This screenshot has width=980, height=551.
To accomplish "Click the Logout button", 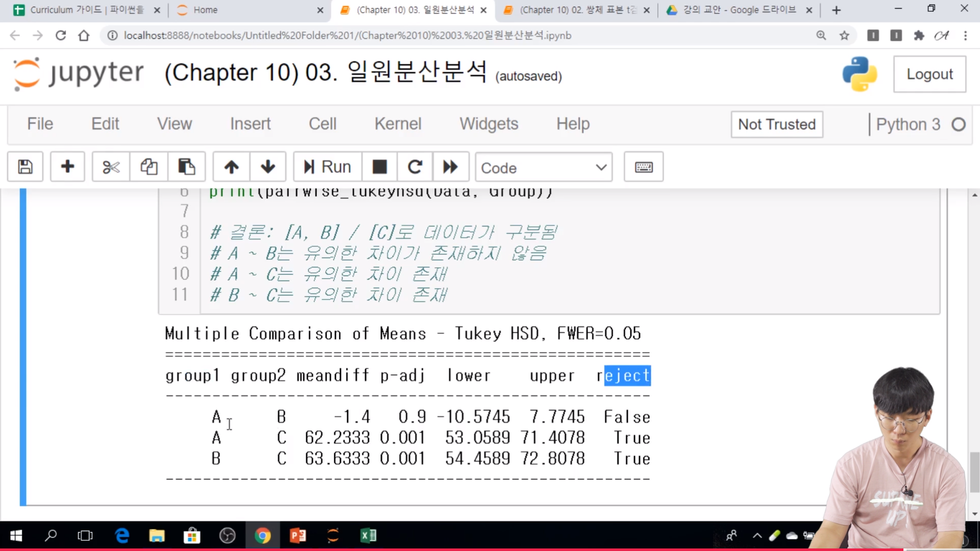I will [929, 74].
